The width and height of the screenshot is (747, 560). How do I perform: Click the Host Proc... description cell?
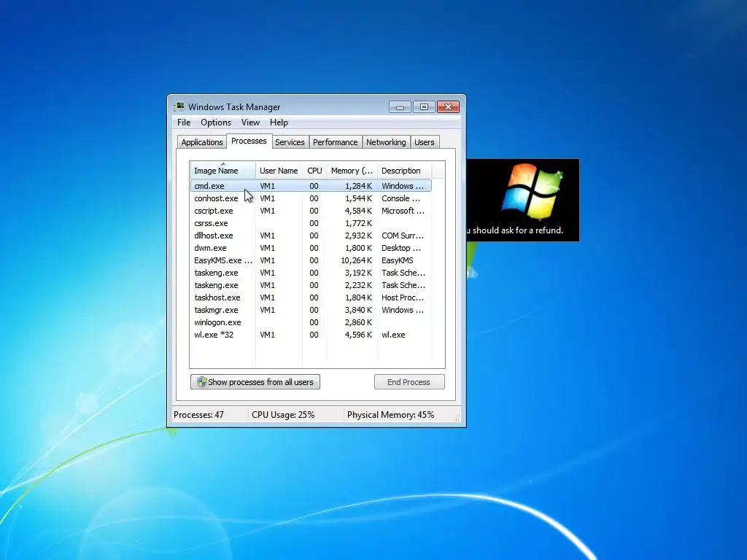403,297
